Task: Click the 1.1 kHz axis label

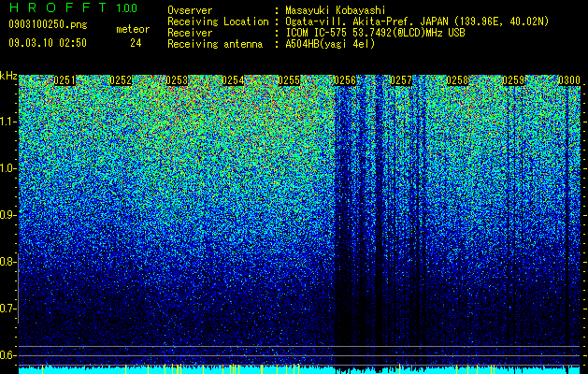Action: pyautogui.click(x=8, y=122)
